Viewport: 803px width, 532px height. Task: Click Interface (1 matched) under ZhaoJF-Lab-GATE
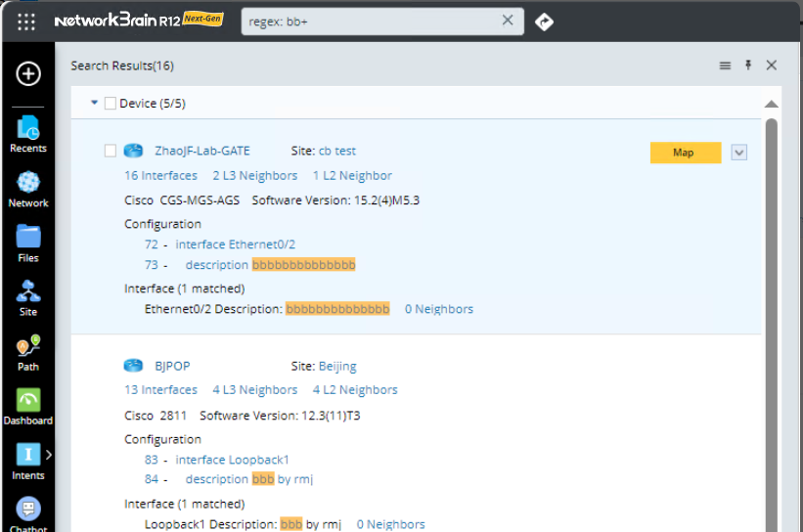pyautogui.click(x=184, y=288)
